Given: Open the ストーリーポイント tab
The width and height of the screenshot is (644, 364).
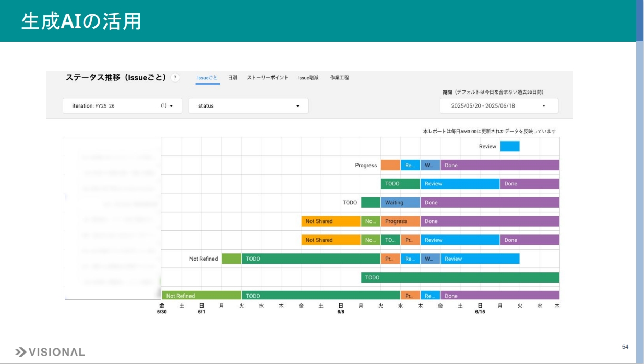Looking at the screenshot, I should click(x=268, y=78).
